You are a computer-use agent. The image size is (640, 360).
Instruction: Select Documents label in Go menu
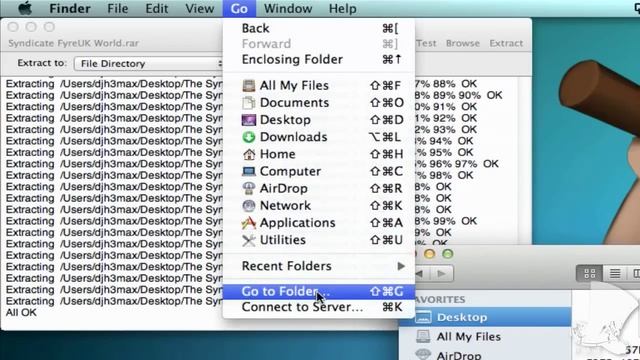294,102
